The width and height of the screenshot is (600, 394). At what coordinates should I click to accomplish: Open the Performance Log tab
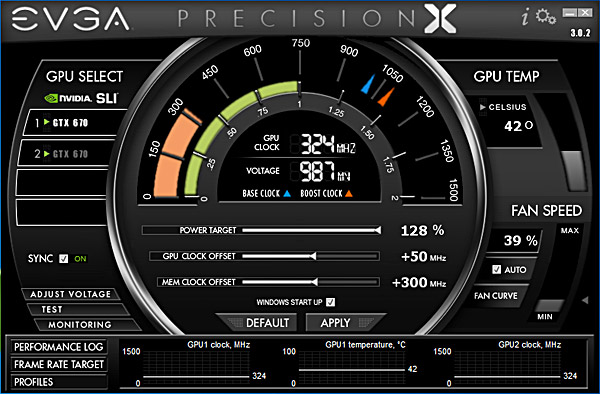coord(59,347)
